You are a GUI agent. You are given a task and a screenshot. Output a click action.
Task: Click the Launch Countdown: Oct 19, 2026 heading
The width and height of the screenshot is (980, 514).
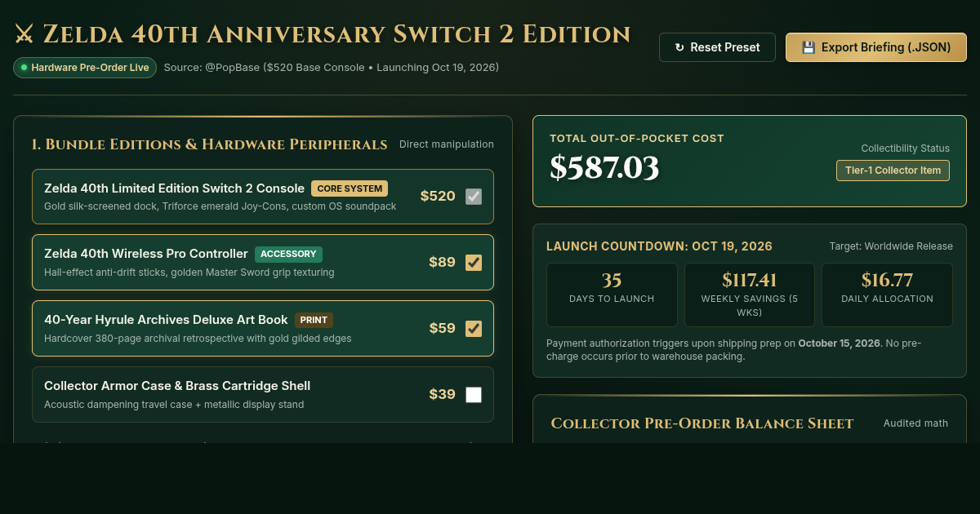(659, 246)
